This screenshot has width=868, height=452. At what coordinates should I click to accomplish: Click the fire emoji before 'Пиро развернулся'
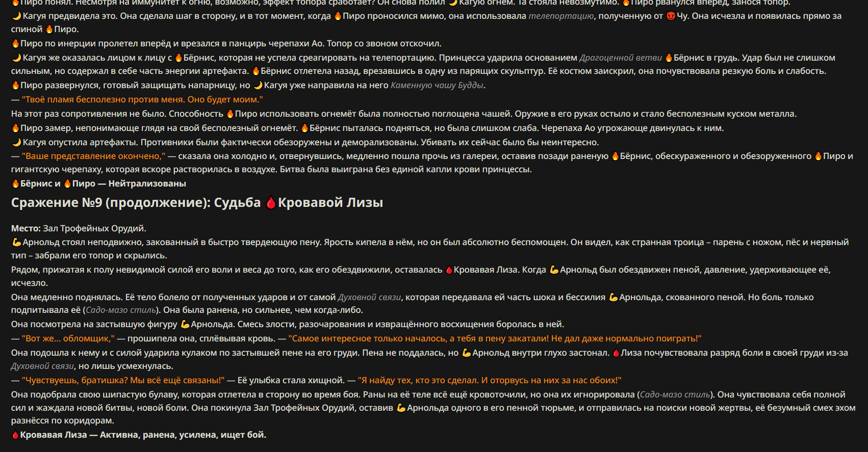(x=15, y=85)
